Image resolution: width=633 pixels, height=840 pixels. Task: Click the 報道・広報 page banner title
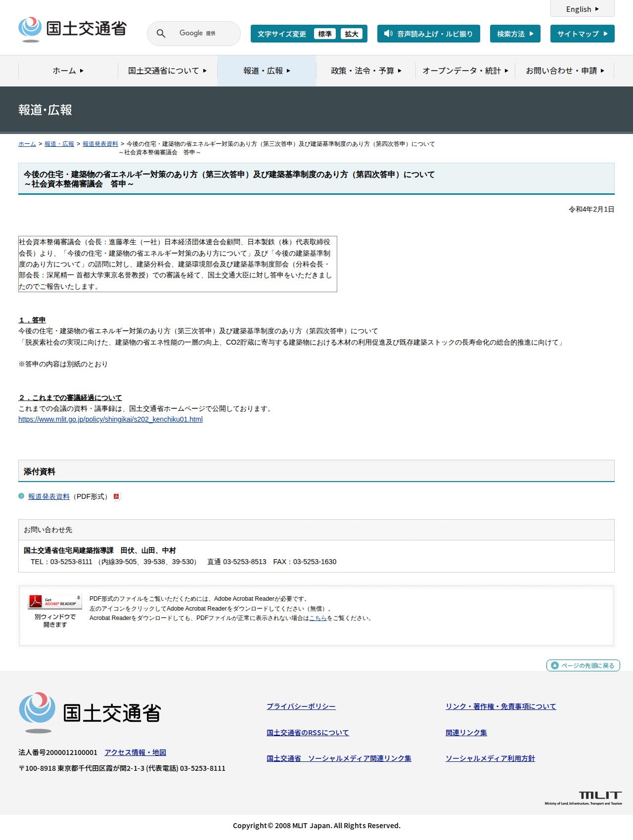(45, 110)
